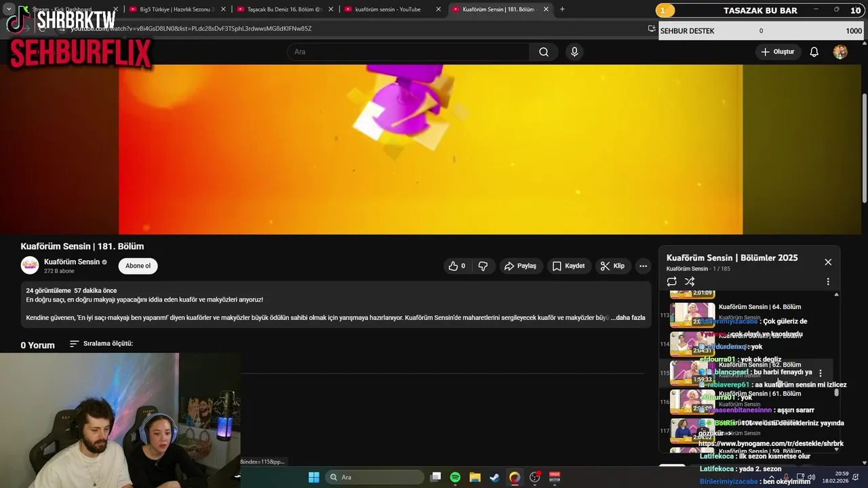
Task: Play 64. Bölüm from playlist thumbnail
Action: [692, 314]
